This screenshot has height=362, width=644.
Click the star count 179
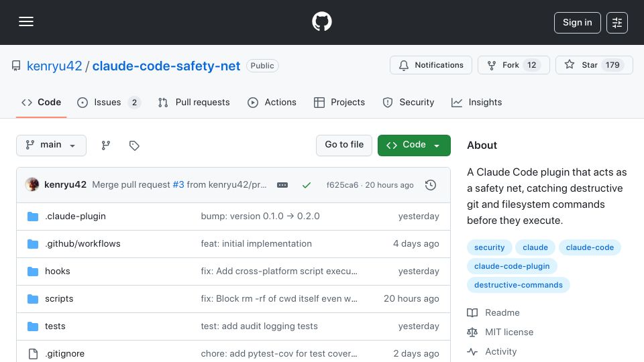[612, 65]
